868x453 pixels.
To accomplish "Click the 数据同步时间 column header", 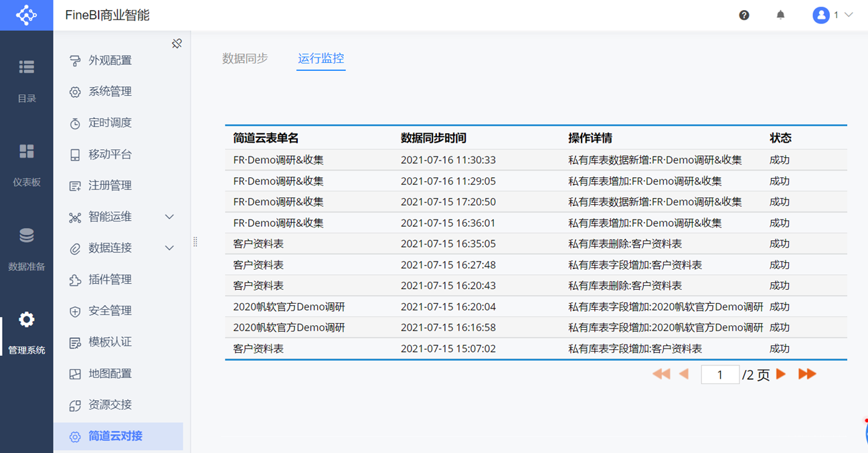I will (x=434, y=138).
